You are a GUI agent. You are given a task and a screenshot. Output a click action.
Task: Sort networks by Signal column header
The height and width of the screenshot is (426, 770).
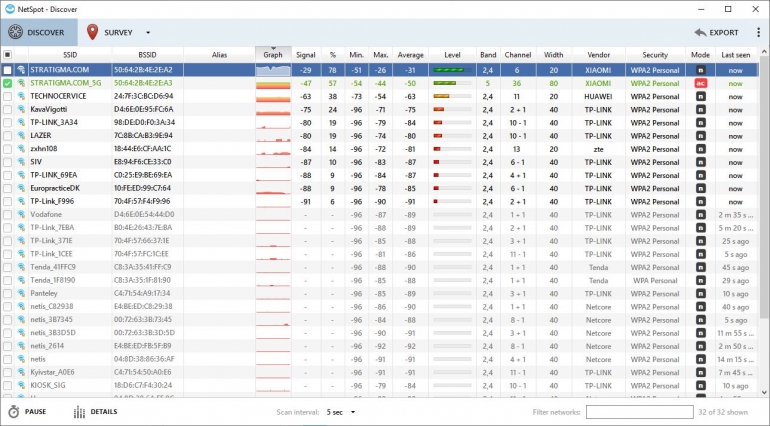coord(306,55)
